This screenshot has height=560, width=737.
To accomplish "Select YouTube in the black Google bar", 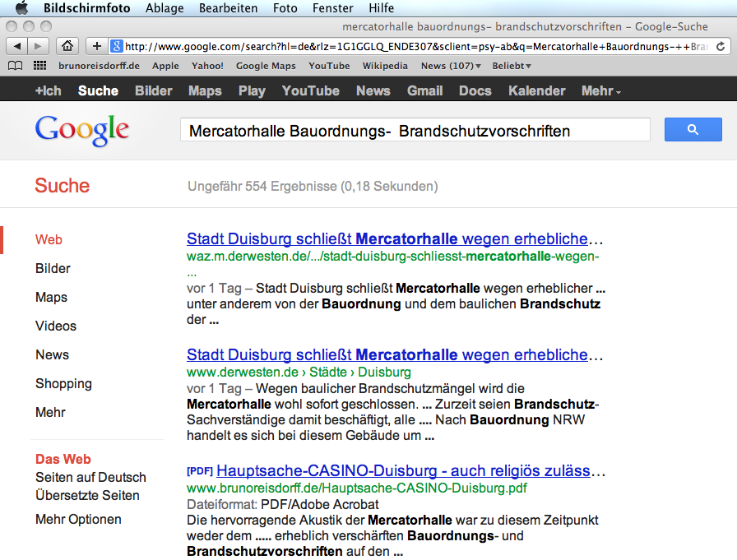I will [x=311, y=90].
